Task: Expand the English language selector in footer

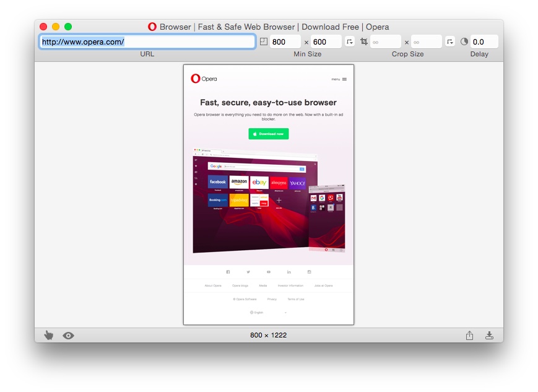Action: [268, 313]
